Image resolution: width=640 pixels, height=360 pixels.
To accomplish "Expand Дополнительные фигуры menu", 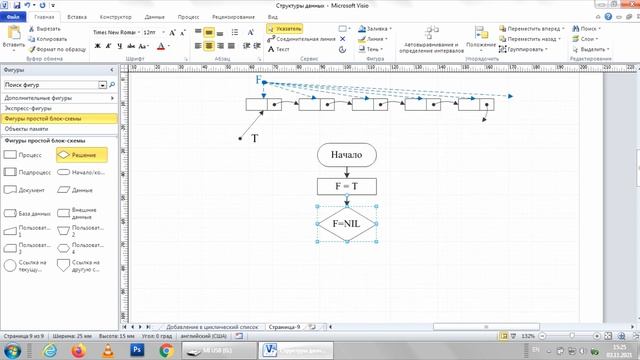I will pos(59,98).
